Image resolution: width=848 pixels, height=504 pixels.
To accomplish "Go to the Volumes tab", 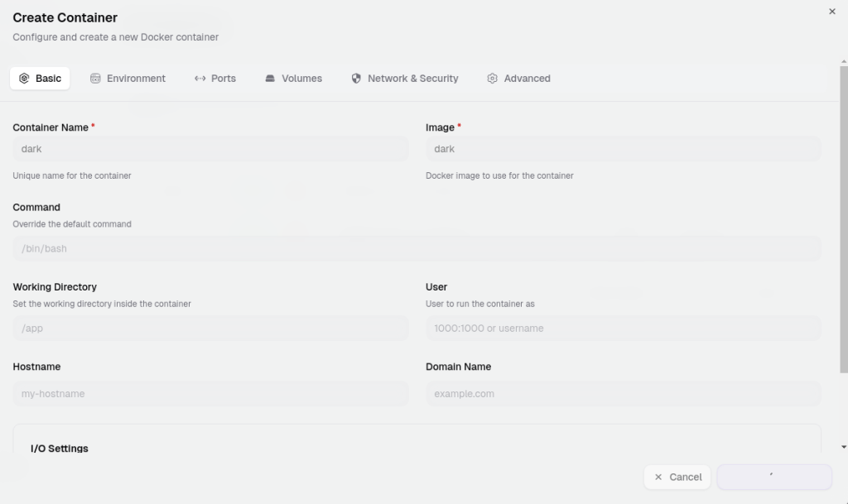I will pos(294,79).
